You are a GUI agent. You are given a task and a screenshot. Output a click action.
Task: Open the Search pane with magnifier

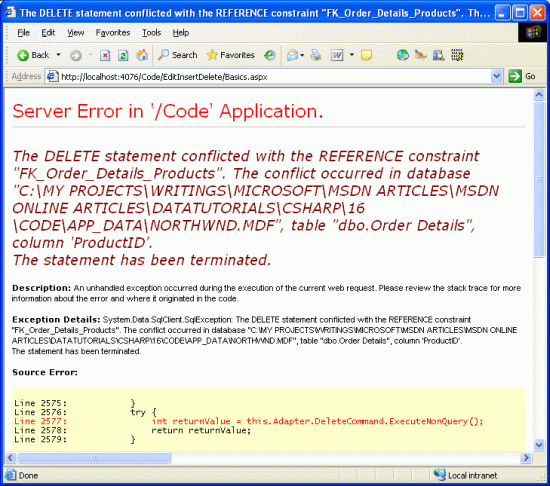pyautogui.click(x=177, y=55)
